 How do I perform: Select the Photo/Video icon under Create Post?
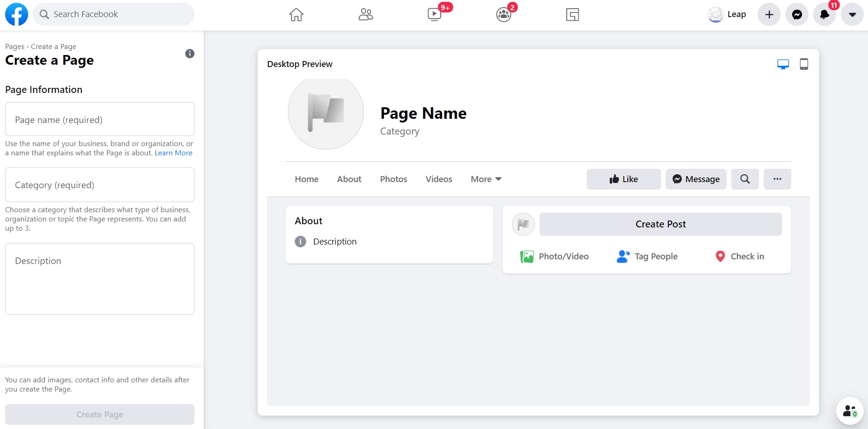pyautogui.click(x=526, y=256)
